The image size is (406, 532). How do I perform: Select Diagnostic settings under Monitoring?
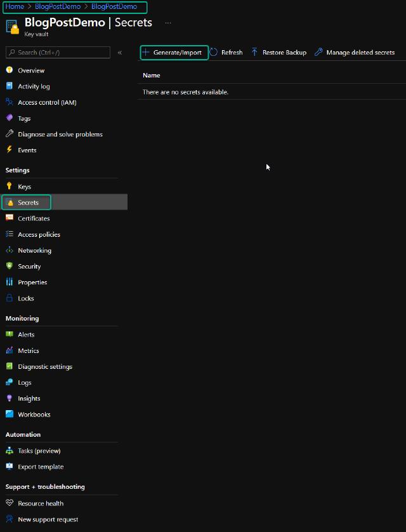44,367
